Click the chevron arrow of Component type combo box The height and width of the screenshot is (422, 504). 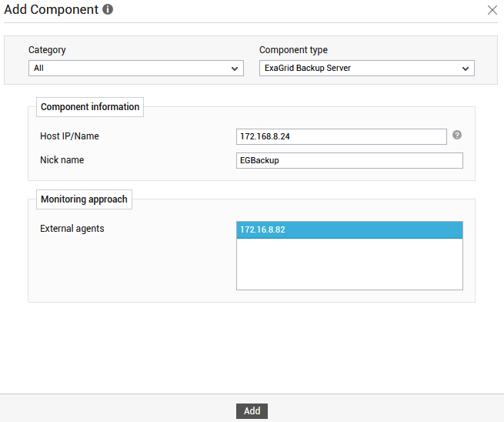click(465, 69)
